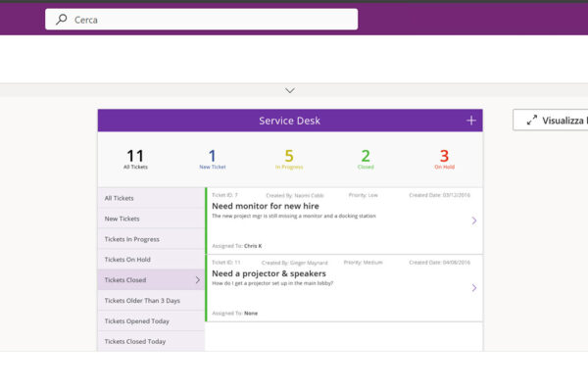This screenshot has width=588, height=392.
Task: Click the Ticket ID: 7 label
Action: click(x=224, y=195)
